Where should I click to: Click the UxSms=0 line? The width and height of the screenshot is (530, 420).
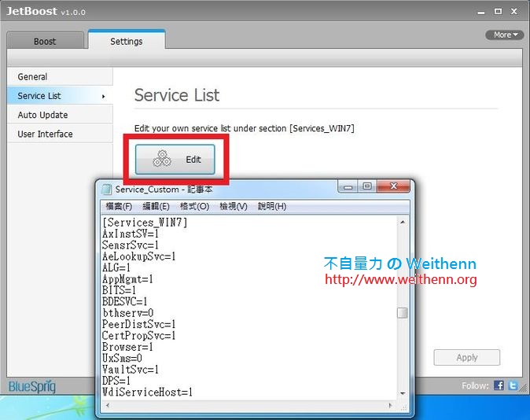[x=122, y=358]
